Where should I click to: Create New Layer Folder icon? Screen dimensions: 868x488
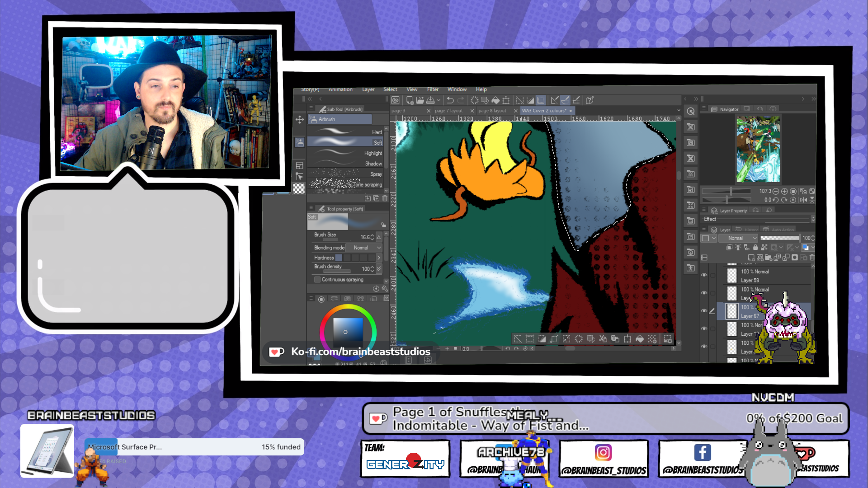(769, 258)
